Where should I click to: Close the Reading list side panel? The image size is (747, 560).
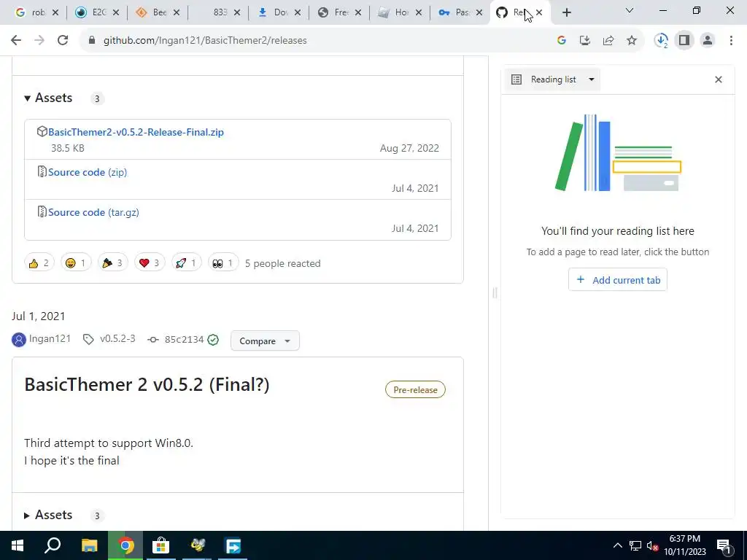click(x=719, y=79)
